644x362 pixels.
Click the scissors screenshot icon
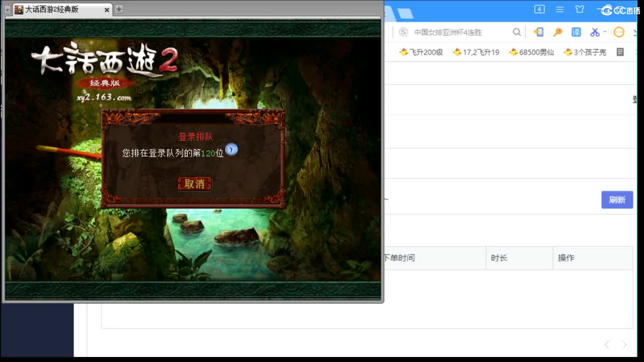pyautogui.click(x=595, y=32)
